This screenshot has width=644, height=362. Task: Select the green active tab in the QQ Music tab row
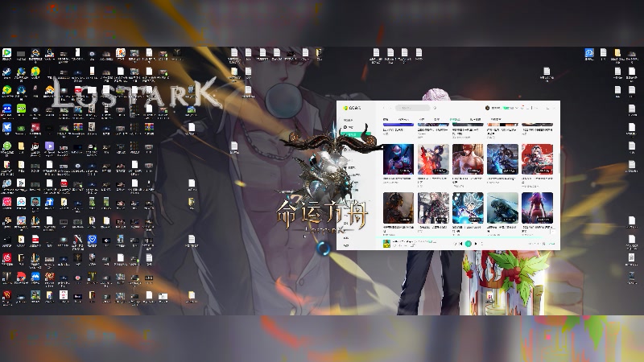click(x=455, y=119)
